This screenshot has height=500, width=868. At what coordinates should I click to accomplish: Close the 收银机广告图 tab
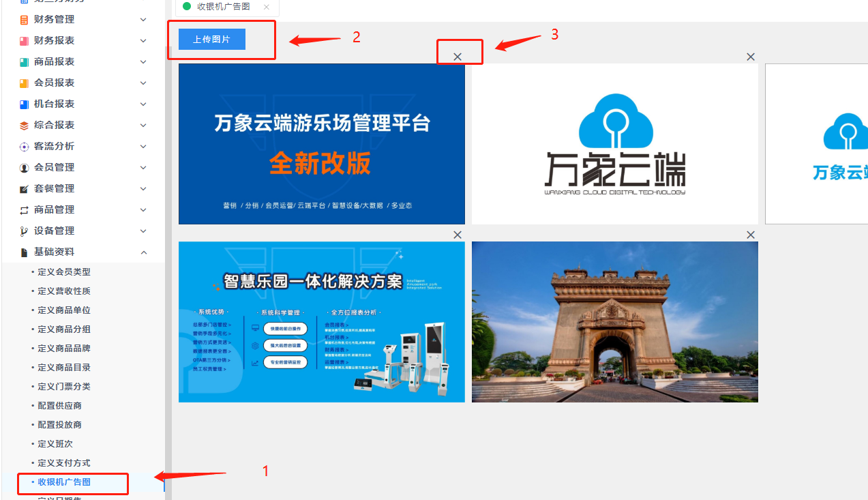point(267,7)
